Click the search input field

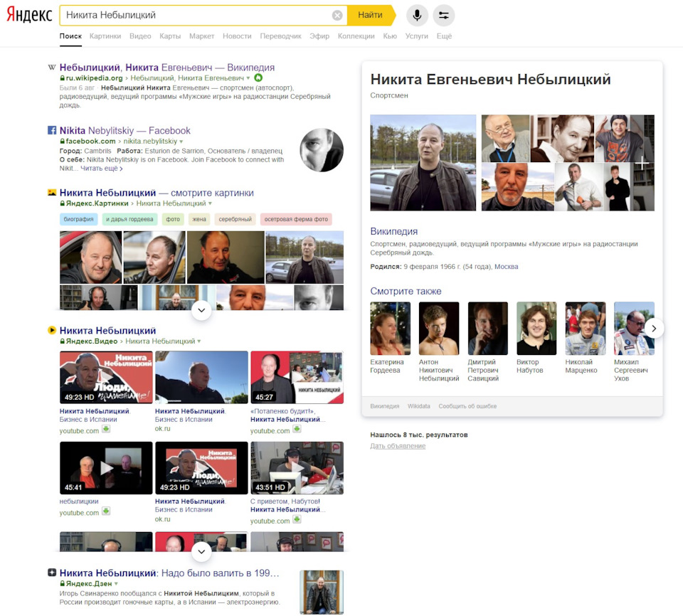point(196,15)
